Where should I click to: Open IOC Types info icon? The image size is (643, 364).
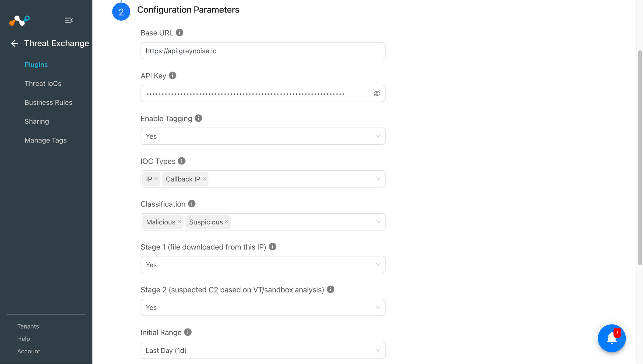(x=182, y=161)
